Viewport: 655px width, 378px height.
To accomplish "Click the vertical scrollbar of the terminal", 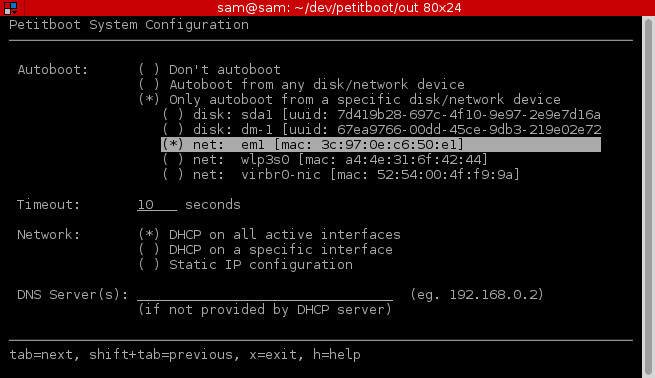I will point(648,196).
